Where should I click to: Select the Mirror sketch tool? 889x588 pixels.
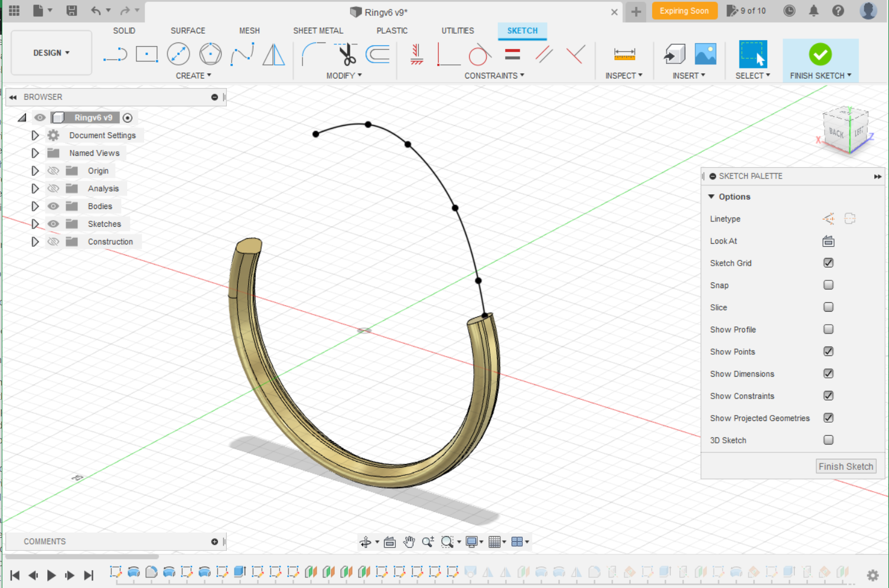point(273,54)
